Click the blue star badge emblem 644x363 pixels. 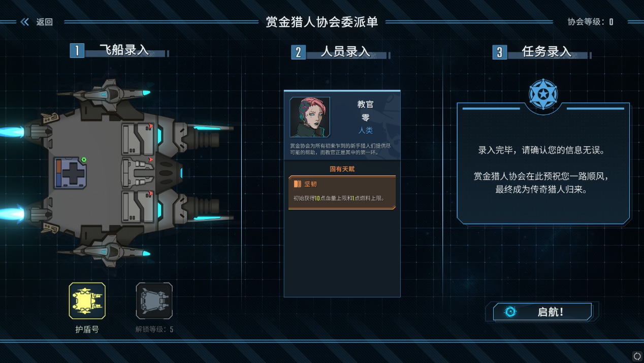click(x=543, y=94)
